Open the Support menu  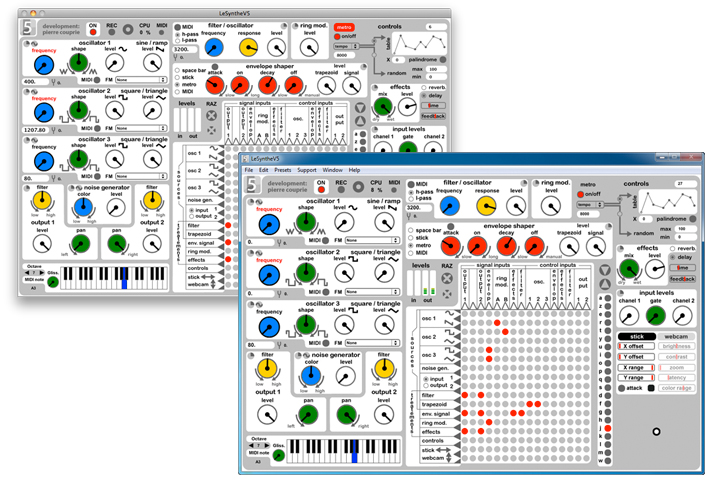pos(307,170)
